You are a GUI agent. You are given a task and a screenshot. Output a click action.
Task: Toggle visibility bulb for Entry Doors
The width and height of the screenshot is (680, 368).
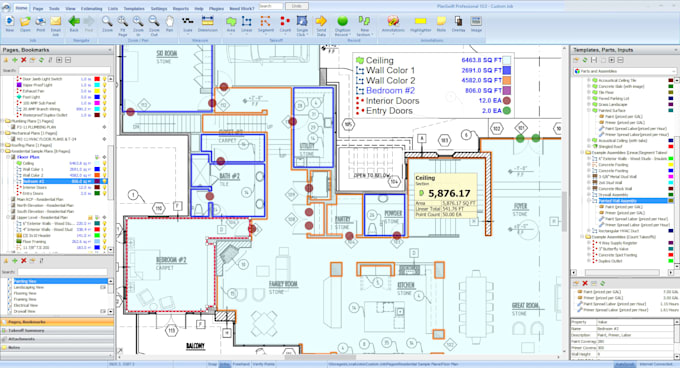[x=104, y=193]
